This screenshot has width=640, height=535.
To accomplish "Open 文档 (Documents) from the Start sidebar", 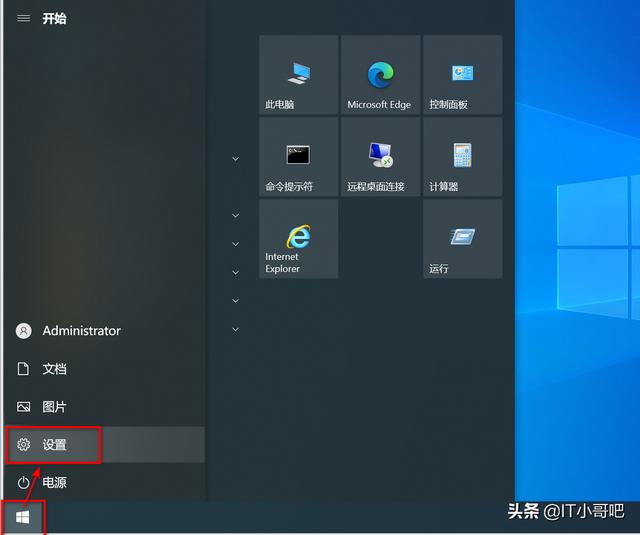I will [104, 369].
